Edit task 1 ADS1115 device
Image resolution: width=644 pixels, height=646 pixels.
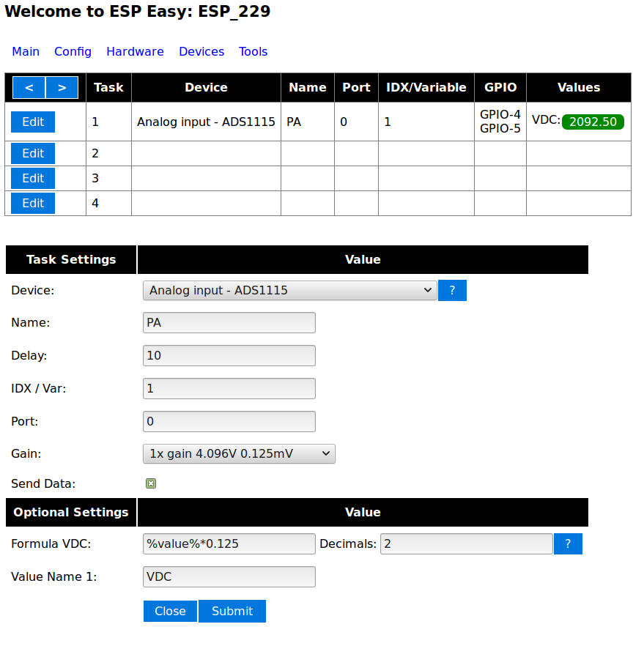[33, 122]
